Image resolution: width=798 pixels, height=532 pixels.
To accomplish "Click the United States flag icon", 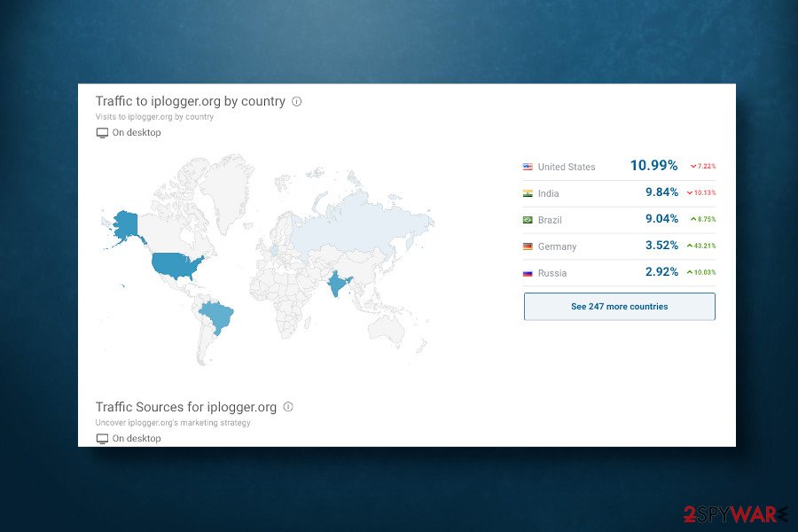I will 528,167.
